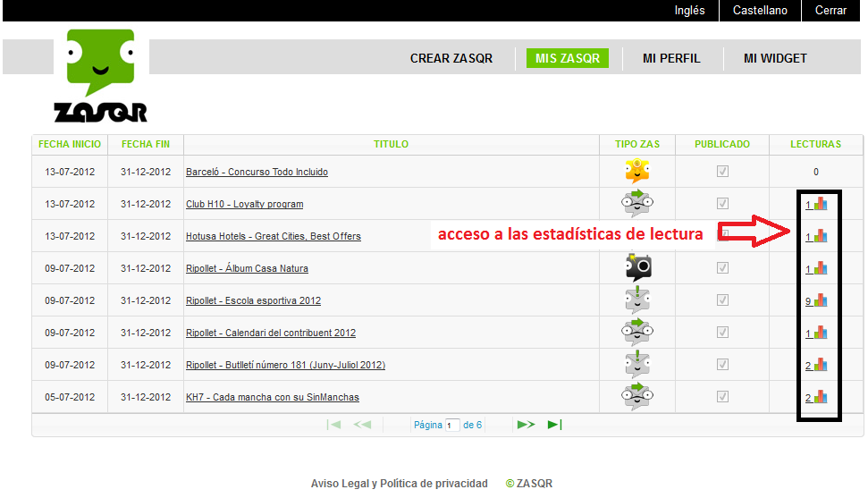This screenshot has width=868, height=498.
Task: Toggle published checkbox for Barceló row
Action: 722,172
